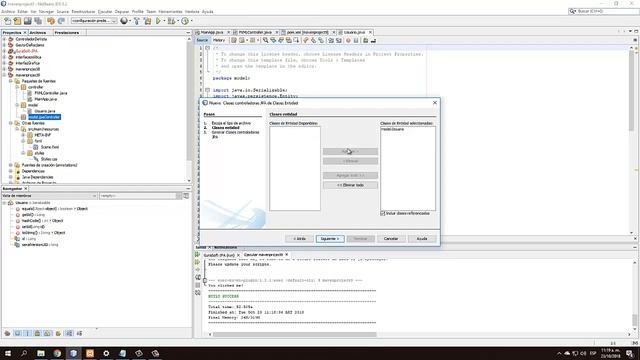Click the New File toolbar icon
The image size is (640, 360).
pos(8,21)
